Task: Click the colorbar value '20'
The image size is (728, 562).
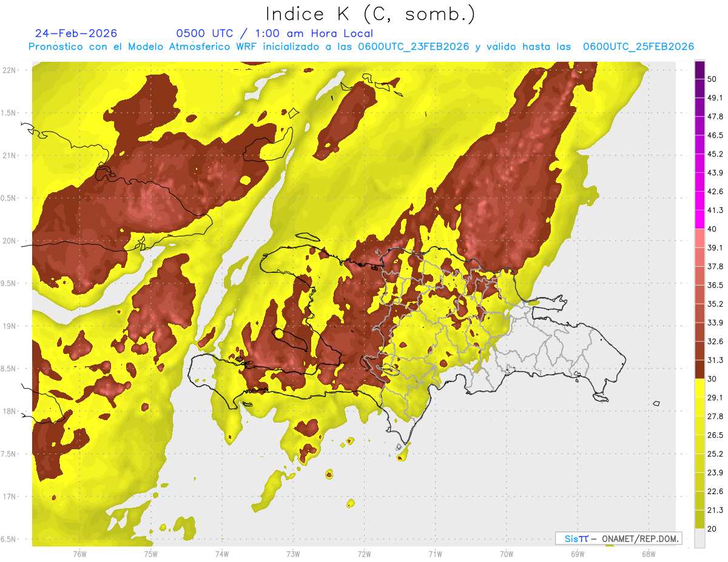Action: coord(713,529)
